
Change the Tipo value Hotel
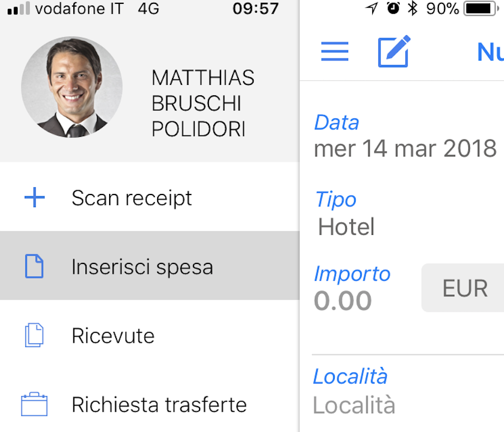346,226
